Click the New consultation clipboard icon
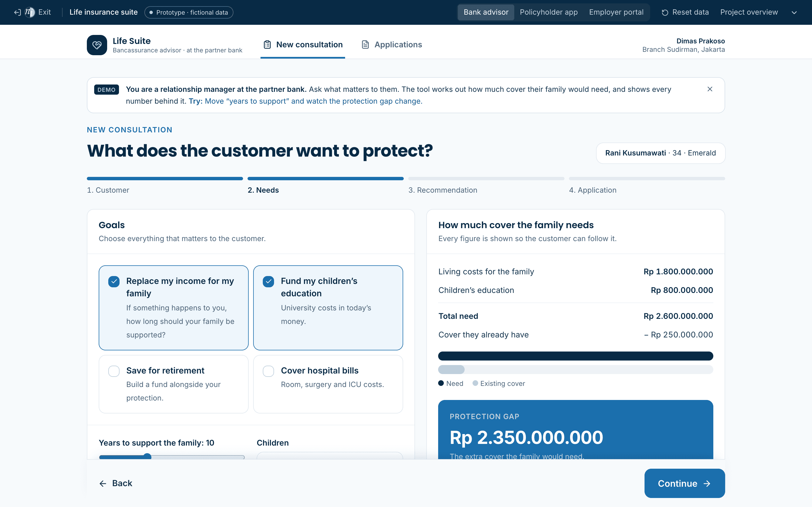This screenshot has height=507, width=812. tap(267, 45)
